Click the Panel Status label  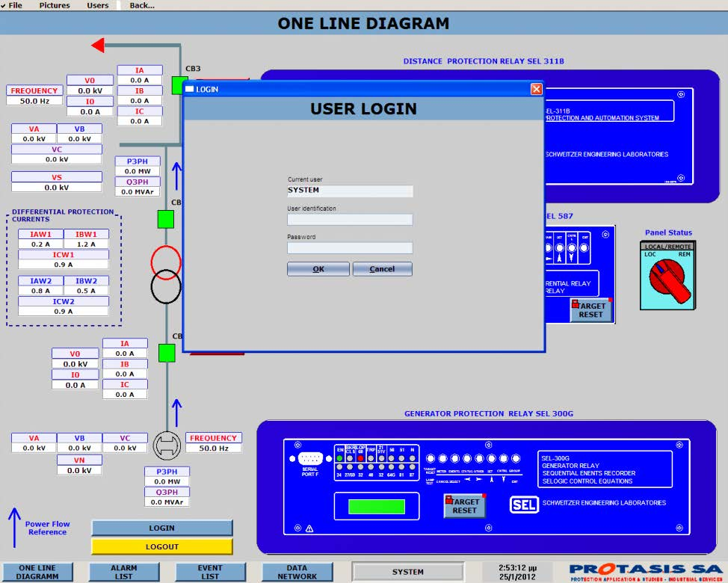pyautogui.click(x=668, y=232)
